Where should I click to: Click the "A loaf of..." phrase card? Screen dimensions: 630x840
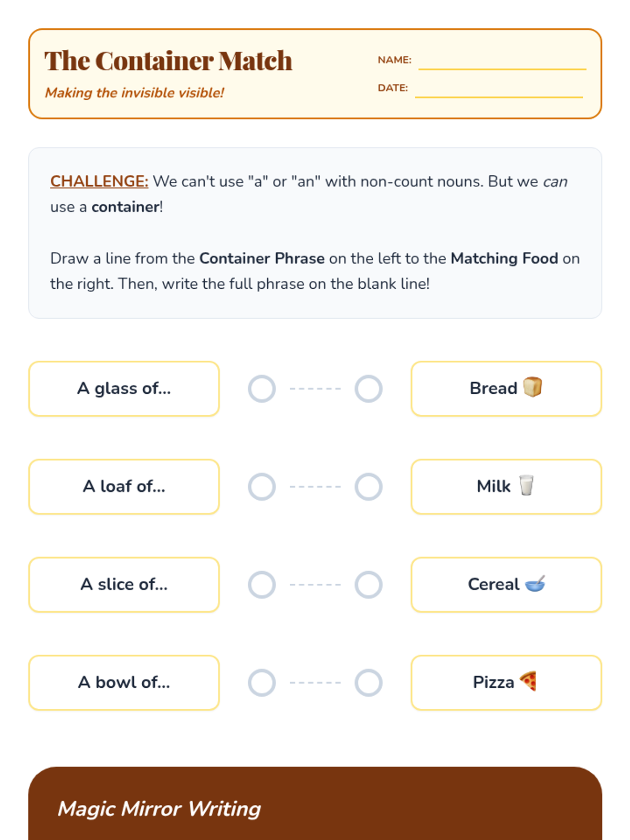(x=124, y=487)
